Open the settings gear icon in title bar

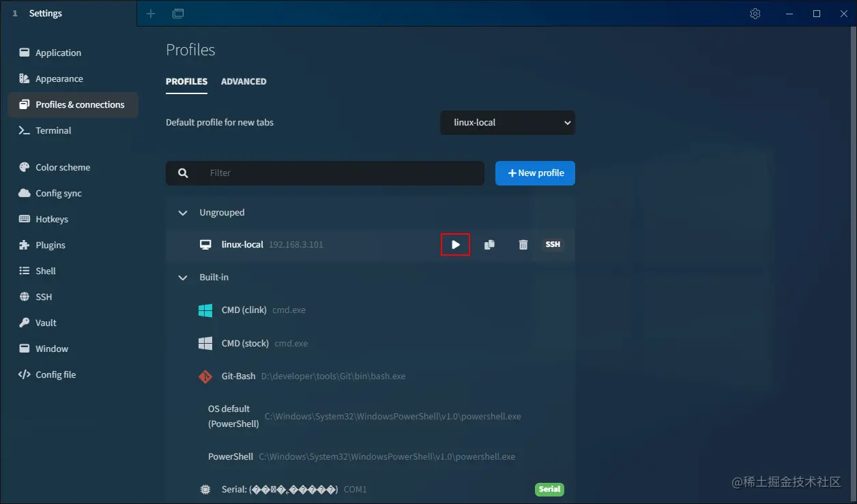pos(755,14)
